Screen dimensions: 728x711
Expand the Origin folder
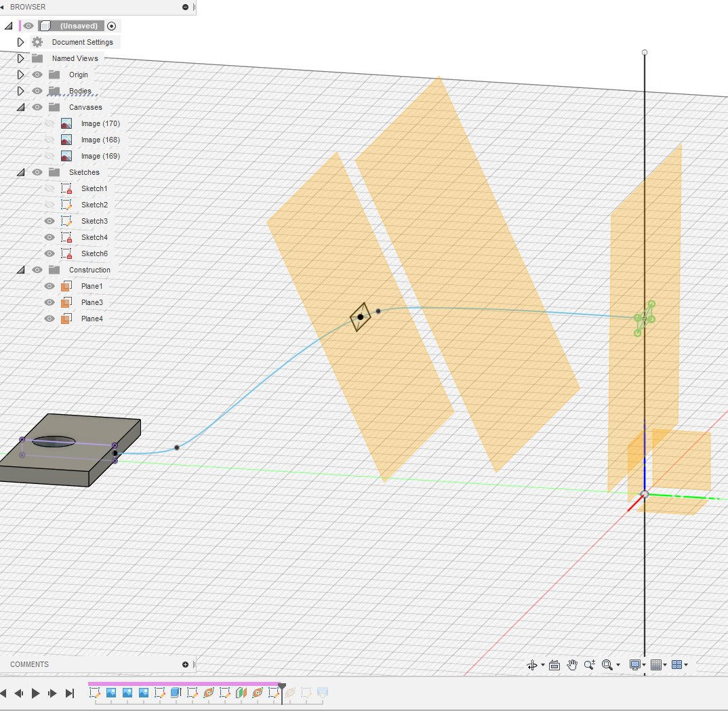[20, 75]
